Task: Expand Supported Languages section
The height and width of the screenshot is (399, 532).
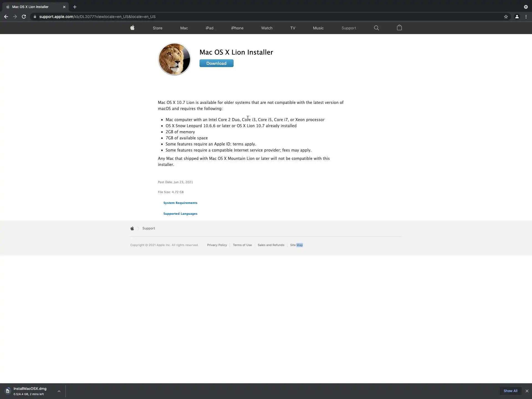Action: click(x=180, y=214)
